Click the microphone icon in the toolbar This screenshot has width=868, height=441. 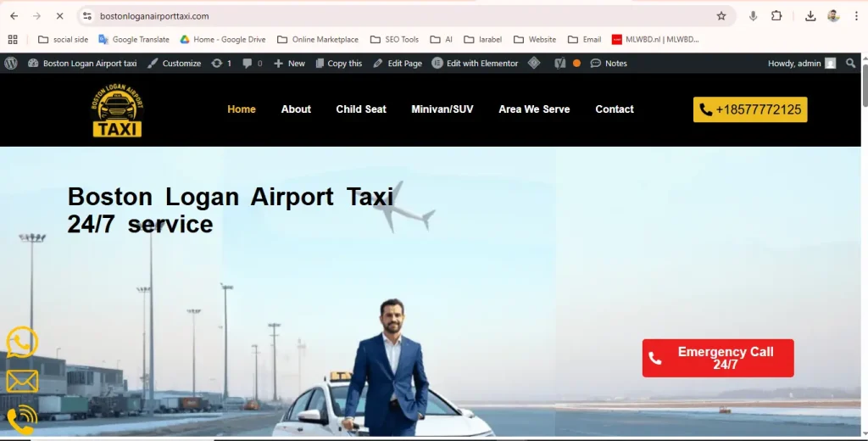[753, 16]
